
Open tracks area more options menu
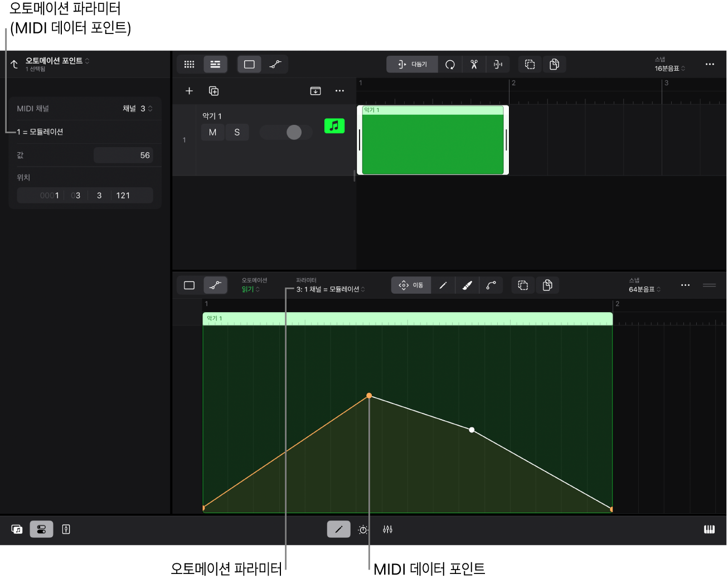(710, 65)
